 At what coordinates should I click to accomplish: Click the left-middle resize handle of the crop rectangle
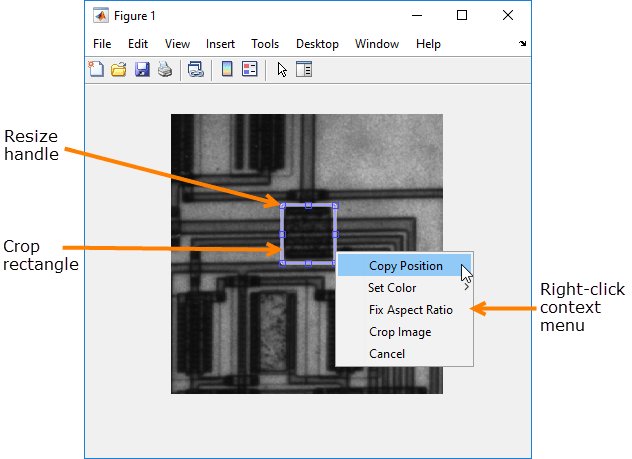click(x=283, y=234)
